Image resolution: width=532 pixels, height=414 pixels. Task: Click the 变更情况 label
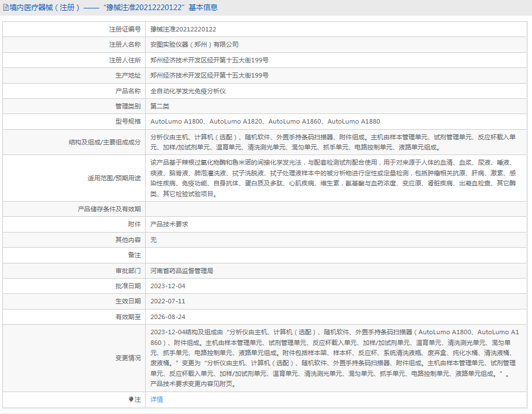pos(128,358)
